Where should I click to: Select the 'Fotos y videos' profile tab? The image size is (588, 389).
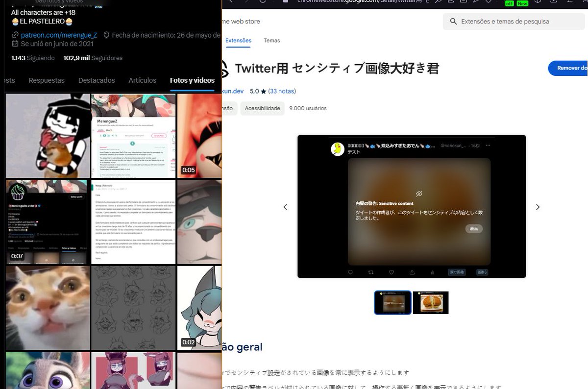click(192, 80)
